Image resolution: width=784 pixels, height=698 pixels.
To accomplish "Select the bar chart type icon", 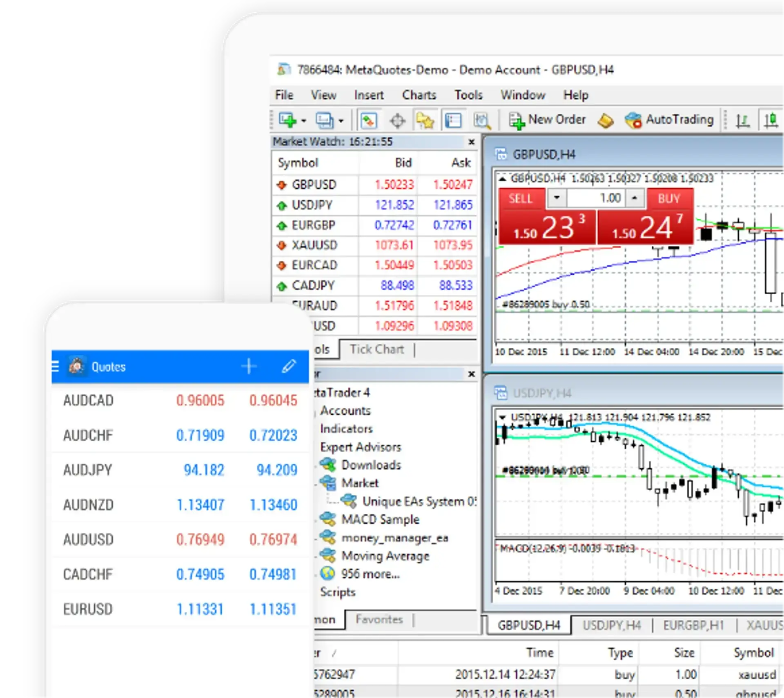I will [x=742, y=121].
